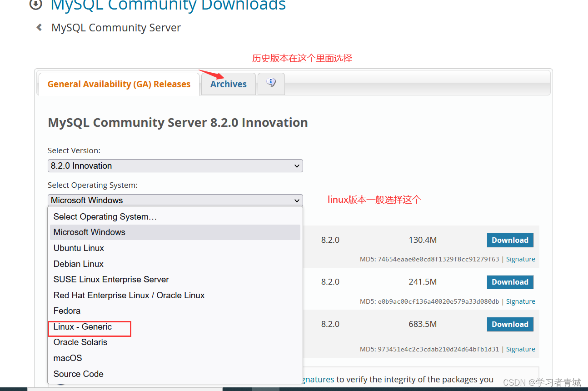This screenshot has height=391, width=588.
Task: Expand the Select Operating System dropdown arrow
Action: [297, 200]
